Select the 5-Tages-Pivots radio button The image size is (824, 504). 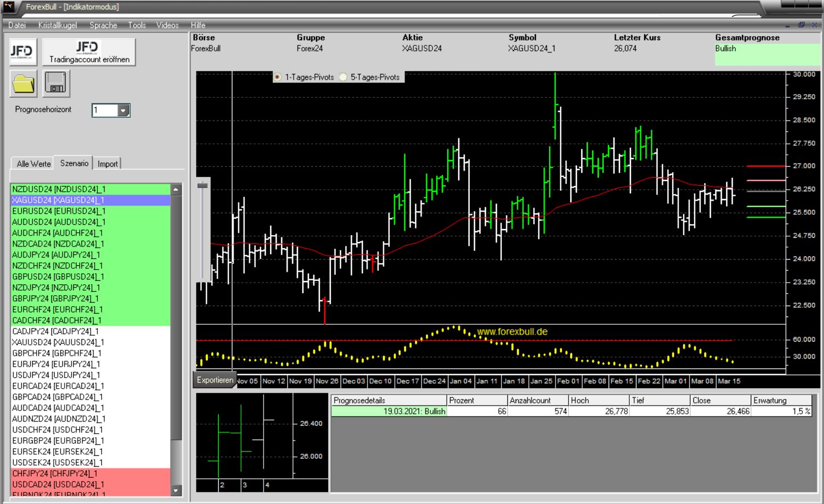343,77
